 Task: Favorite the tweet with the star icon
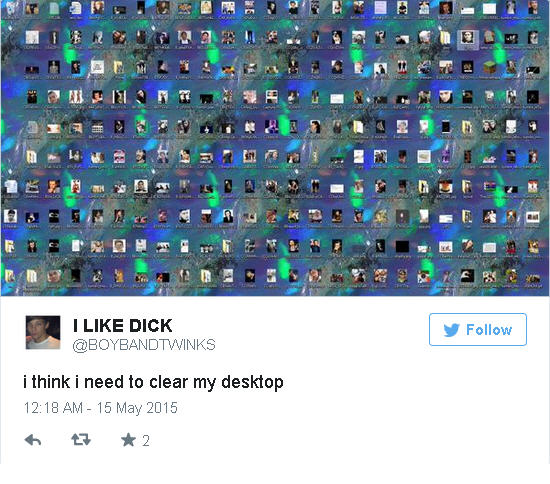[x=128, y=439]
